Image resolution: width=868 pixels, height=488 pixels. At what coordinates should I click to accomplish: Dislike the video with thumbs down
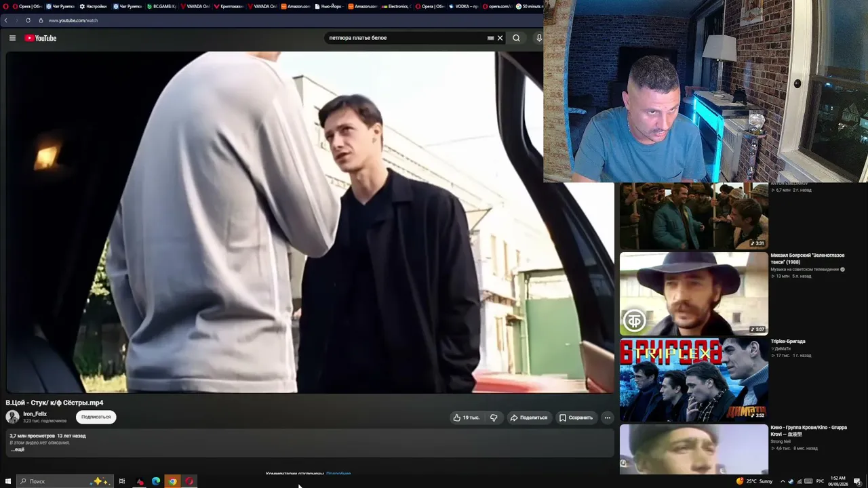tap(494, 418)
